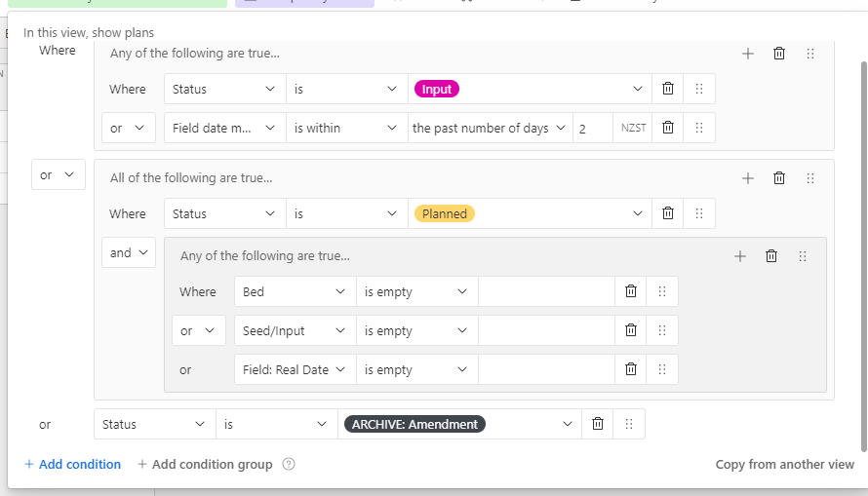Open 'is' operator dropdown in Input row
Screen dimensions: 868x496
[x=346, y=89]
